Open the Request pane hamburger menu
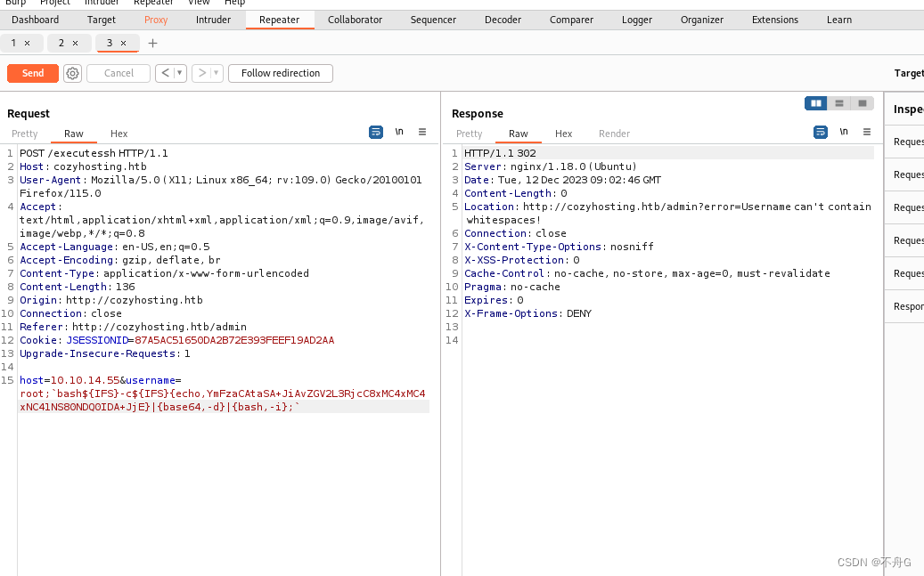This screenshot has width=924, height=576. coord(422,132)
